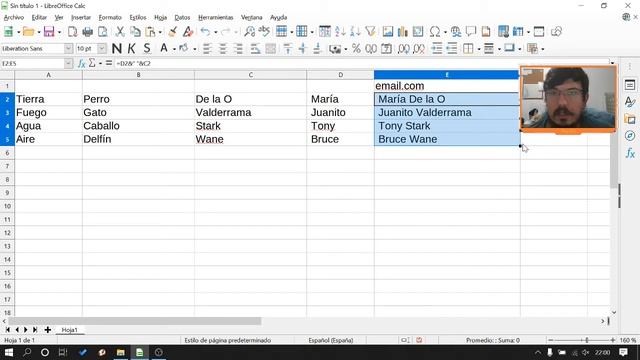The width and height of the screenshot is (640, 360).
Task: Click the Clone formatting paintbrush icon
Action: [173, 31]
